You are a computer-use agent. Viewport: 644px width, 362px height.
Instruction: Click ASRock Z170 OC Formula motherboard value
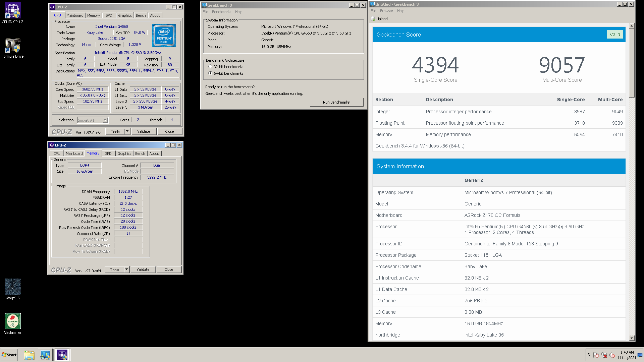492,215
